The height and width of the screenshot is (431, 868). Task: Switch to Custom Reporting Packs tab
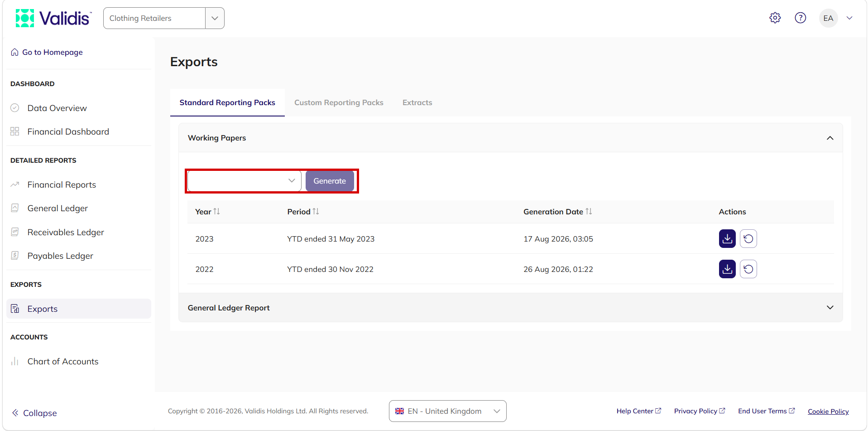click(339, 102)
